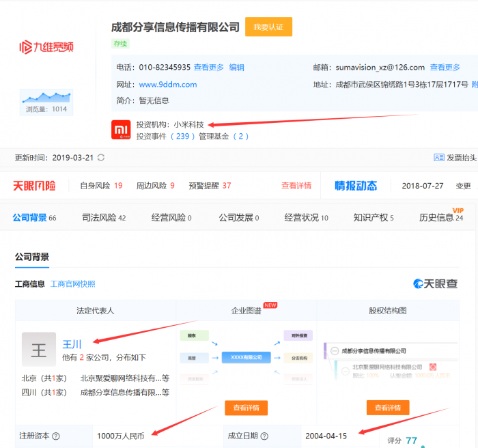
Task: Collapse the 成都分享信息传播有限公司 equity node
Action: tap(335, 351)
